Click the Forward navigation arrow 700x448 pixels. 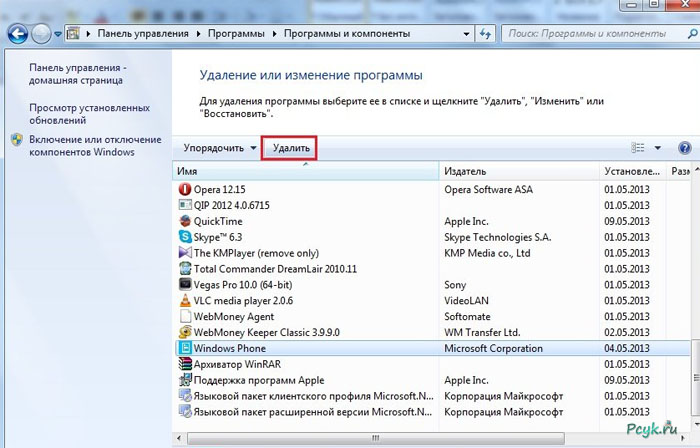click(41, 34)
